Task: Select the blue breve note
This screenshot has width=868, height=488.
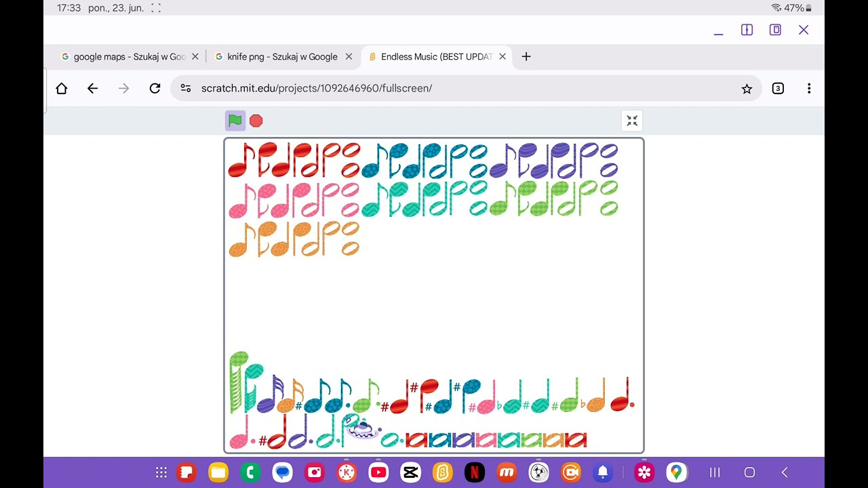Action: pos(439,440)
